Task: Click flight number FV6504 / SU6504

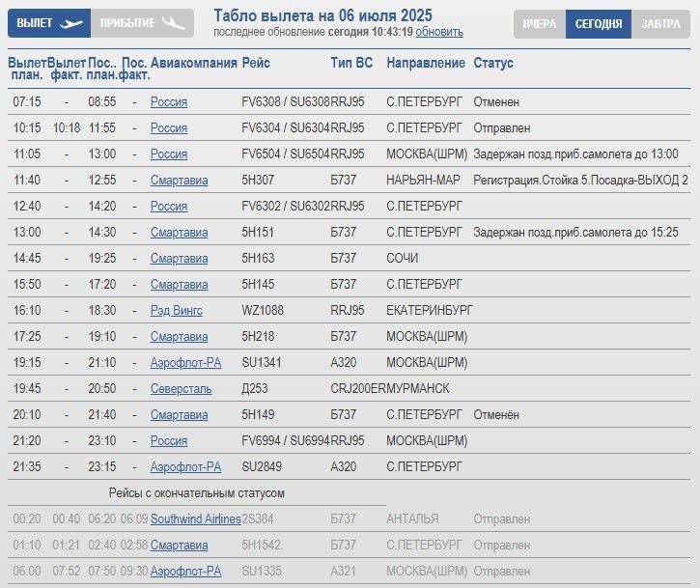Action: [286, 154]
